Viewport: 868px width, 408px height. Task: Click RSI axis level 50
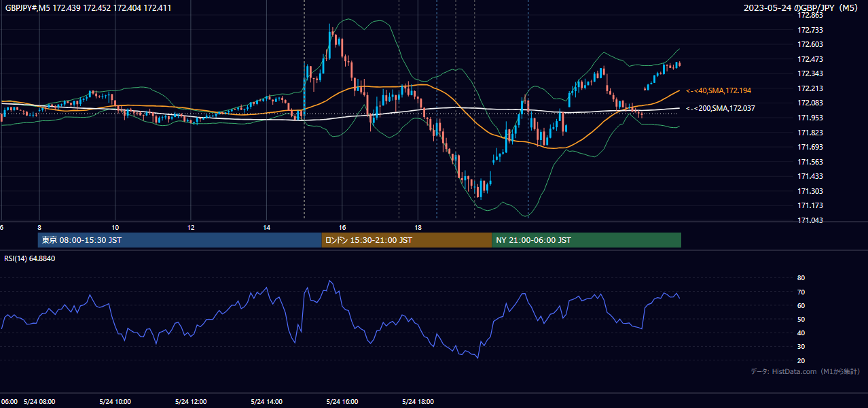[x=801, y=319]
